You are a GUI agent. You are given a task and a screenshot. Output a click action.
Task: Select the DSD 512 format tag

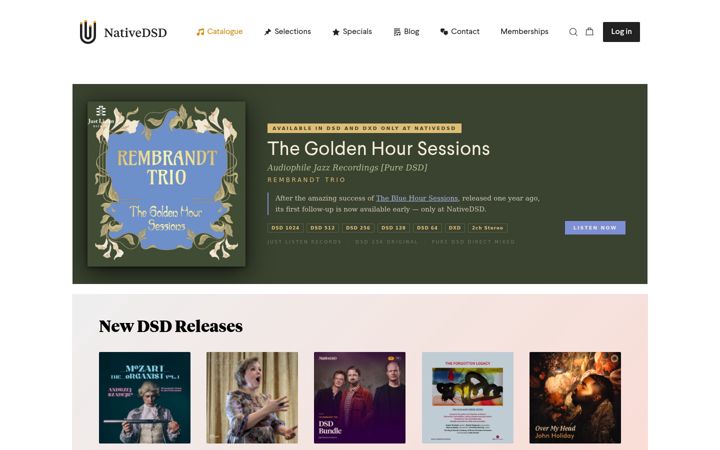[x=322, y=228]
